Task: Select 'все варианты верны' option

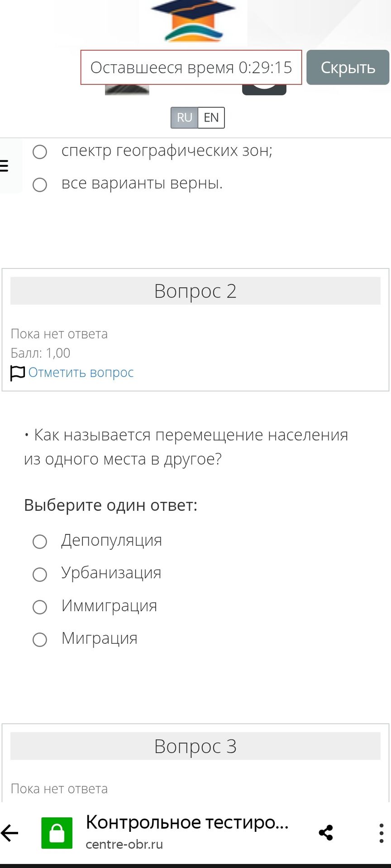Action: point(40,184)
